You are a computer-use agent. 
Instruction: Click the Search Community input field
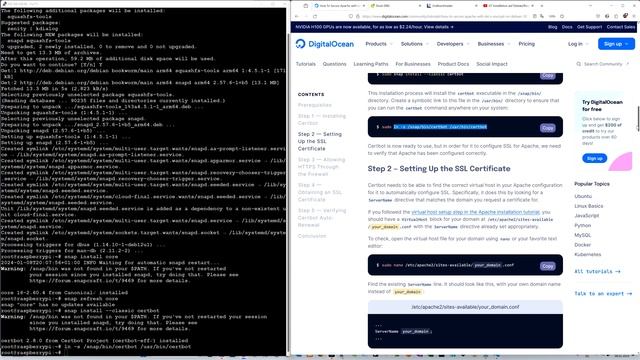point(603,64)
